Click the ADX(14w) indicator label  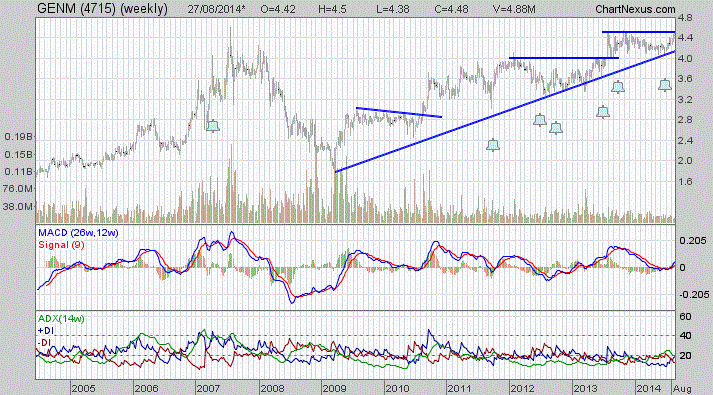coord(61,319)
